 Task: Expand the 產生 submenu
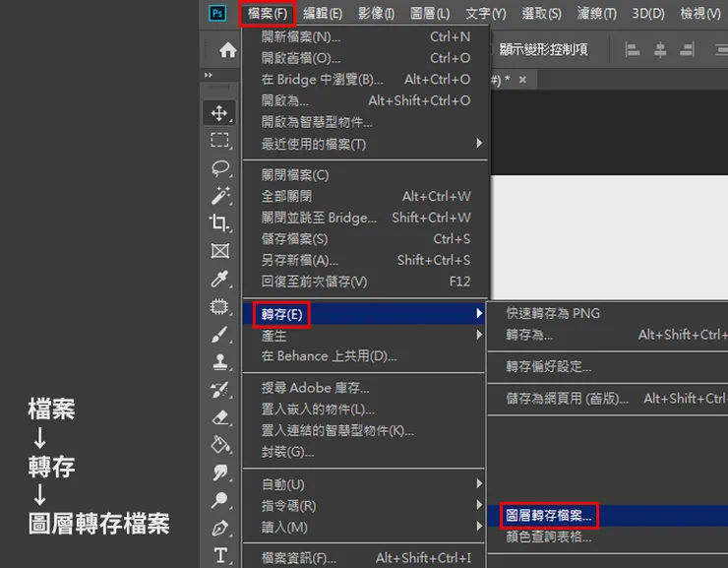364,336
